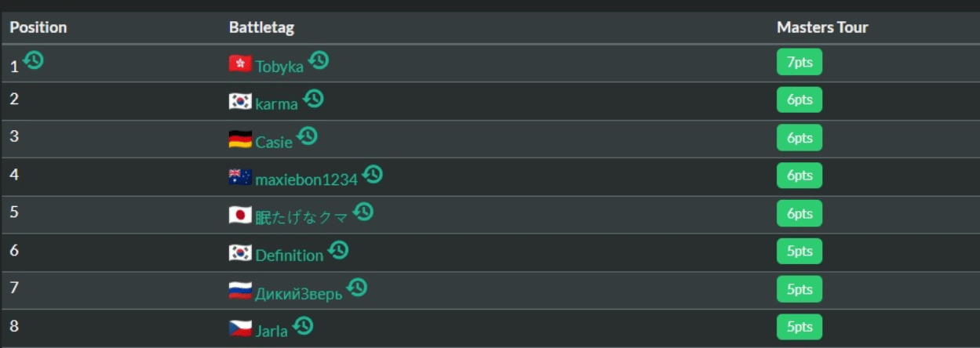The width and height of the screenshot is (980, 348).
Task: Click the Hong Kong flag beside Tobyka
Action: (240, 64)
